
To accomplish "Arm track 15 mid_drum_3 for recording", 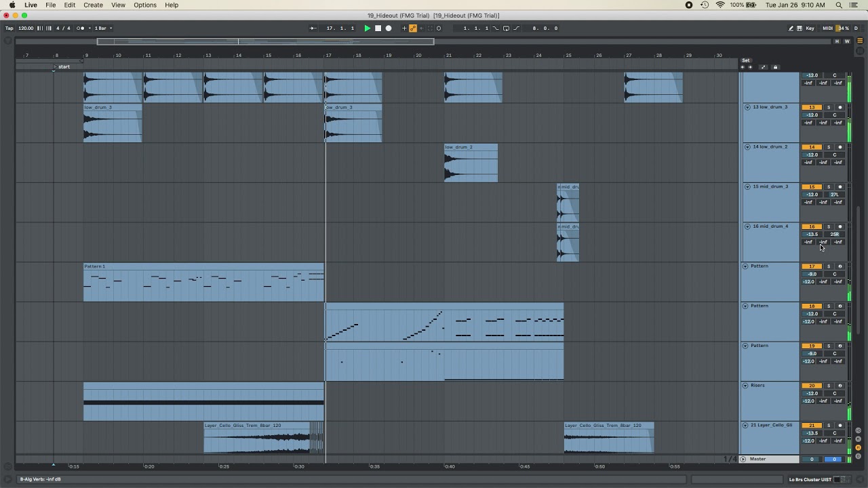I will (840, 187).
